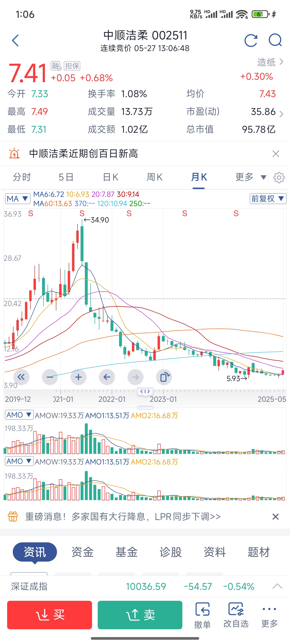This screenshot has height=644, width=290.
Task: Tap 成交额 1.02亿 value
Action: [134, 129]
